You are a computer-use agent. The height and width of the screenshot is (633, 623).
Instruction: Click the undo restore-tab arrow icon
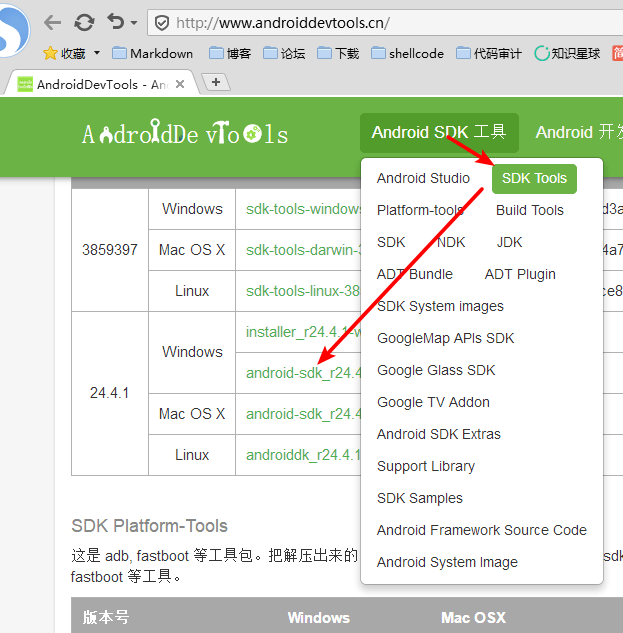[116, 21]
